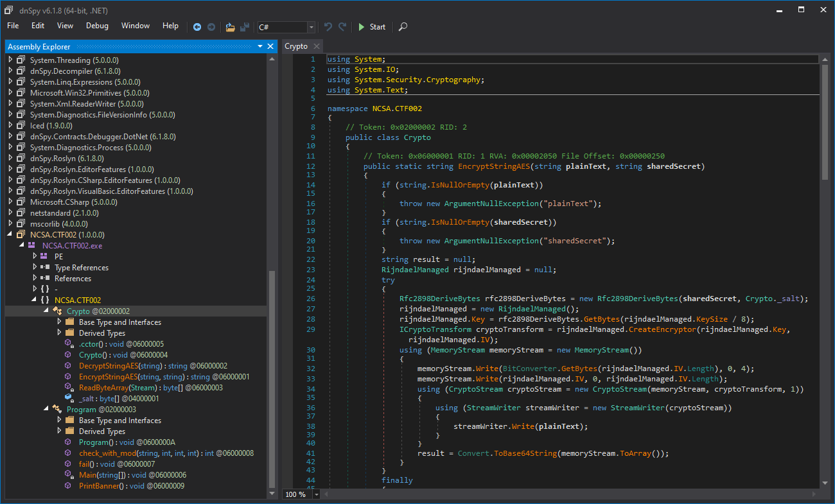Viewport: 835px width, 504px height.
Task: Select EncryptStringAES(string, string) method
Action: pos(164,376)
